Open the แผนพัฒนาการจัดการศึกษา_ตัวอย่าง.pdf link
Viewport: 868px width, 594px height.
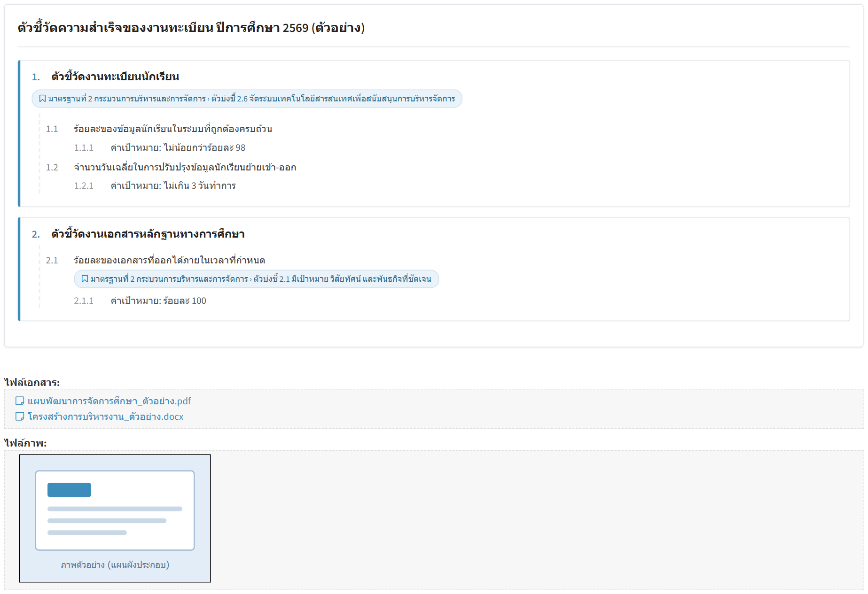coord(109,401)
